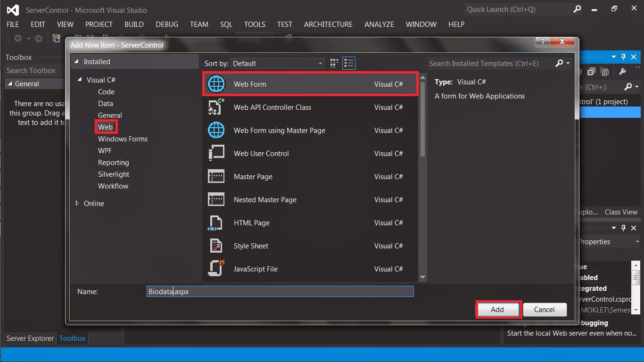Open the Sort by Default dropdown
The height and width of the screenshot is (362, 644).
[278, 63]
